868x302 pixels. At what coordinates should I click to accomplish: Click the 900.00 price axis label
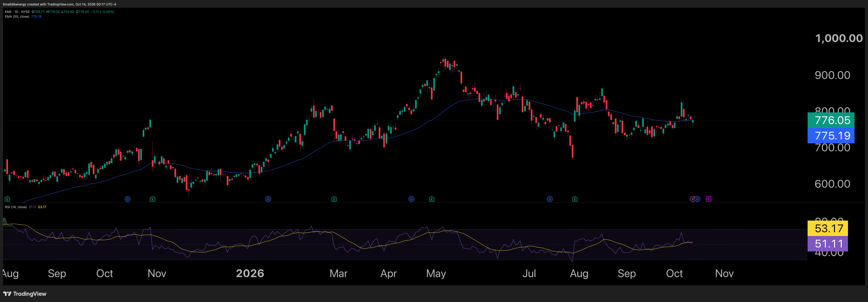(x=833, y=75)
